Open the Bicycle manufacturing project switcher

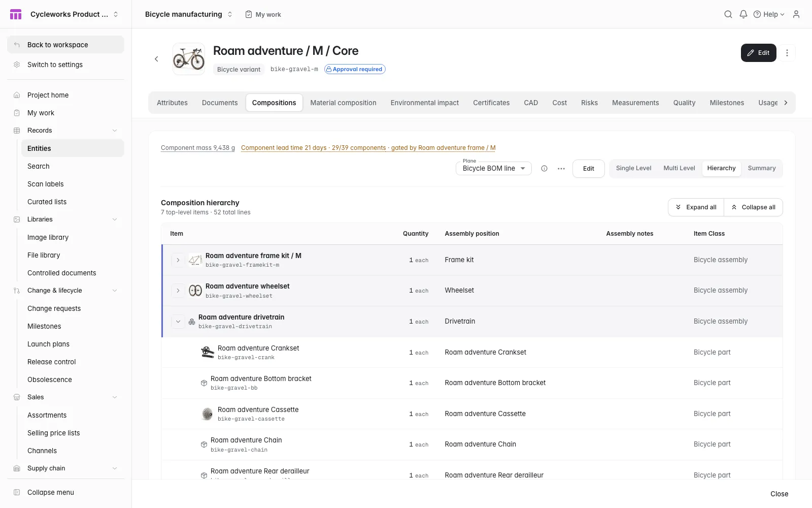point(188,14)
